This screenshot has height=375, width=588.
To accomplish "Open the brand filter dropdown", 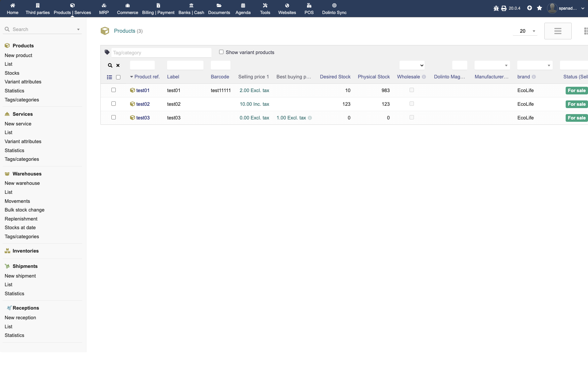I will [x=534, y=65].
